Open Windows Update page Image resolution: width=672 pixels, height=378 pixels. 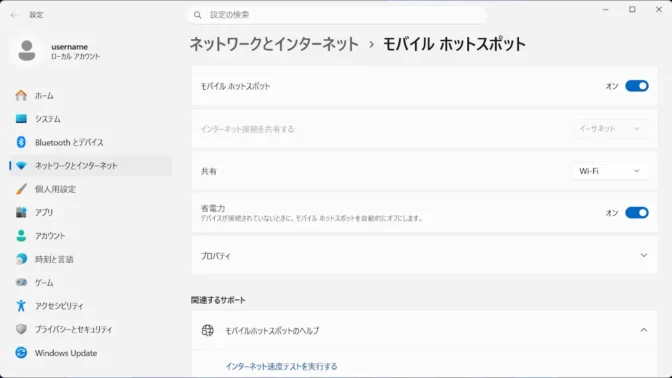click(90, 352)
